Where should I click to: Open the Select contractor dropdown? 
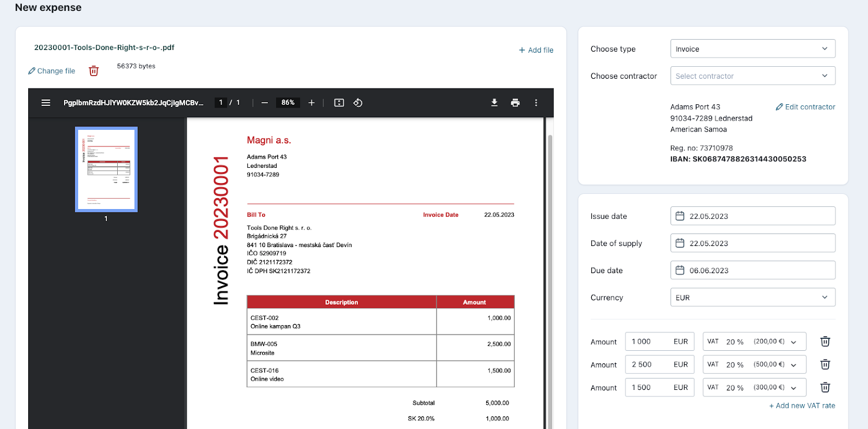pos(753,76)
